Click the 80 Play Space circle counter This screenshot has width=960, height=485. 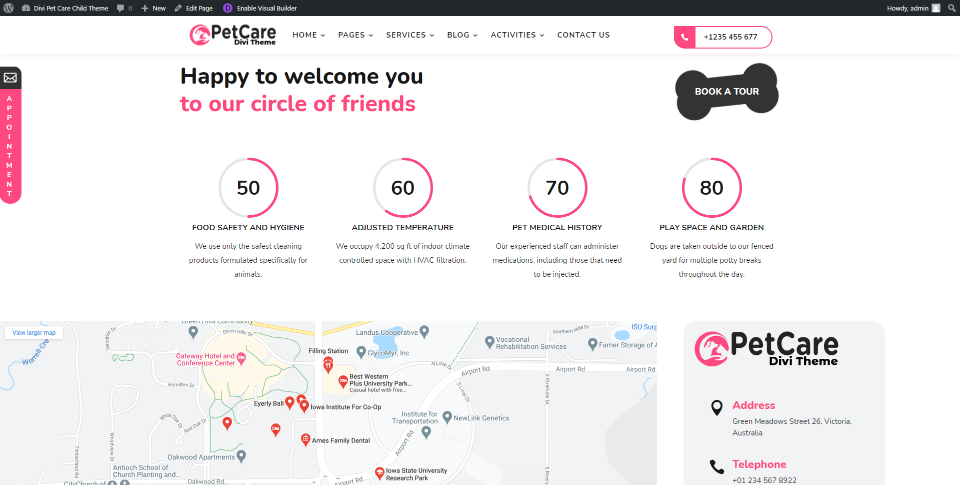(711, 187)
